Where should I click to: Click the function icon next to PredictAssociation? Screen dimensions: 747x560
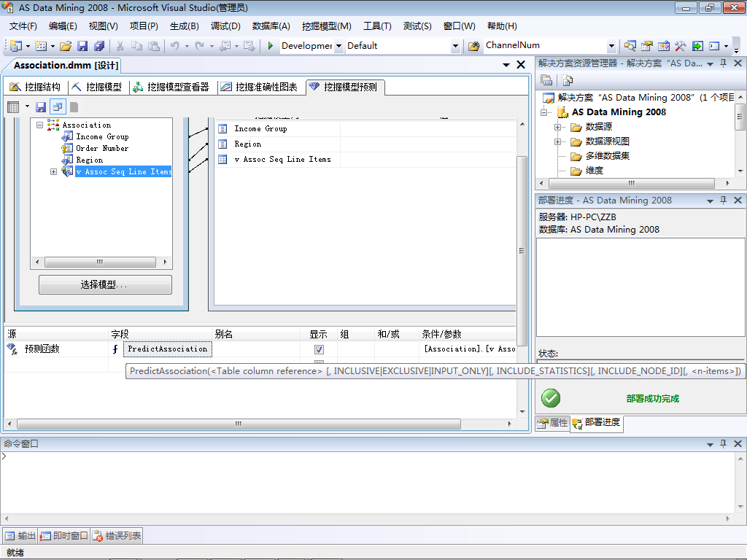(115, 349)
